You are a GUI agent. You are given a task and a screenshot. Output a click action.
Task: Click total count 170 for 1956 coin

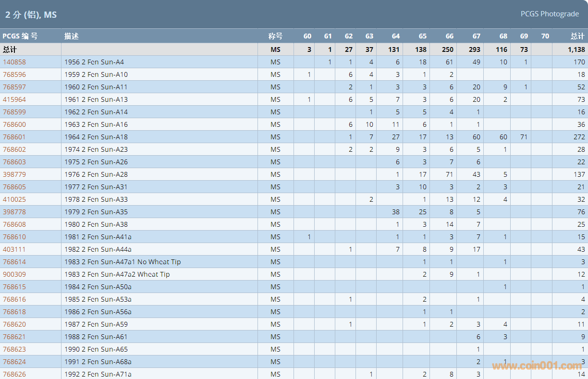579,62
